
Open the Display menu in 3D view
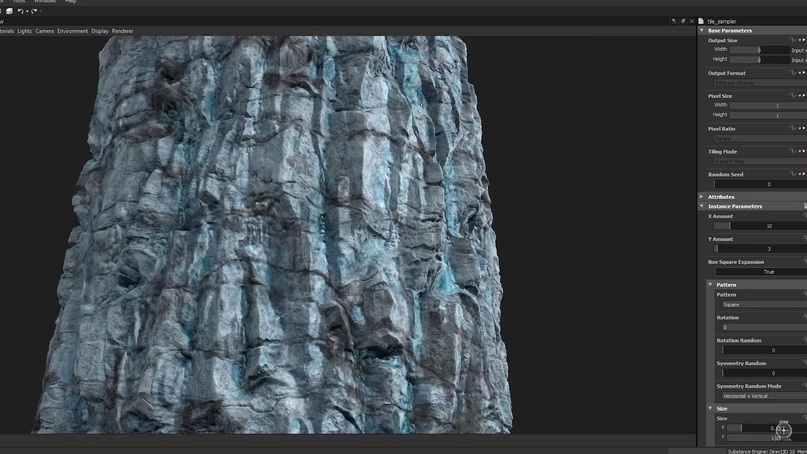(x=100, y=31)
